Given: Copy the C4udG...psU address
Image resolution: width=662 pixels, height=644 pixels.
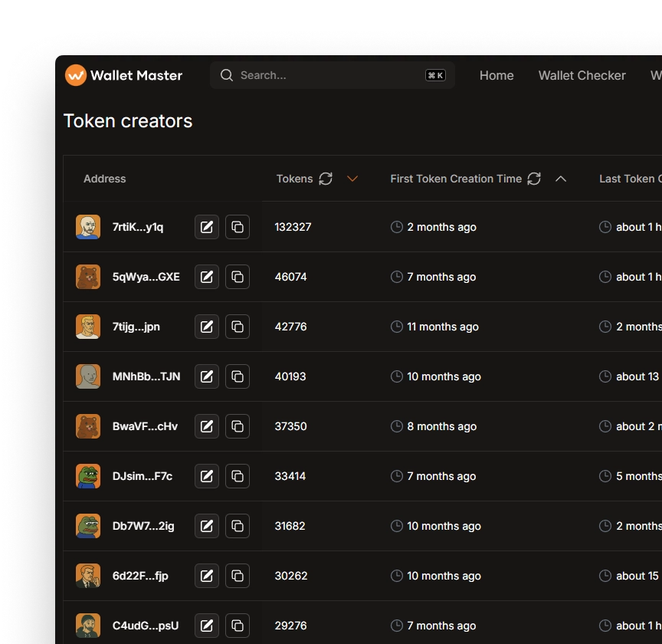Looking at the screenshot, I should point(238,626).
